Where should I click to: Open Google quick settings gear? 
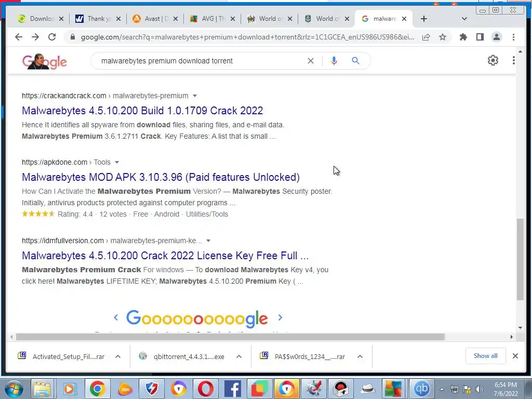493,60
